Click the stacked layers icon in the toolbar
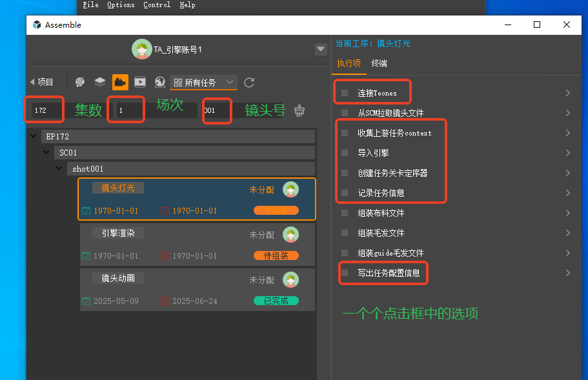The width and height of the screenshot is (588, 380). [100, 82]
